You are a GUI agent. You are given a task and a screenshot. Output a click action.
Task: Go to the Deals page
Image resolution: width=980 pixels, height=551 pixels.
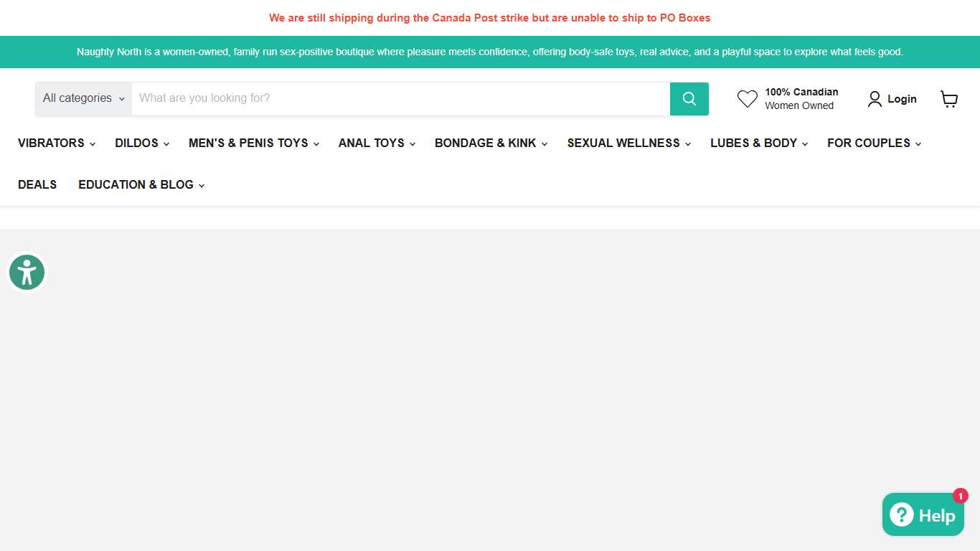coord(37,185)
